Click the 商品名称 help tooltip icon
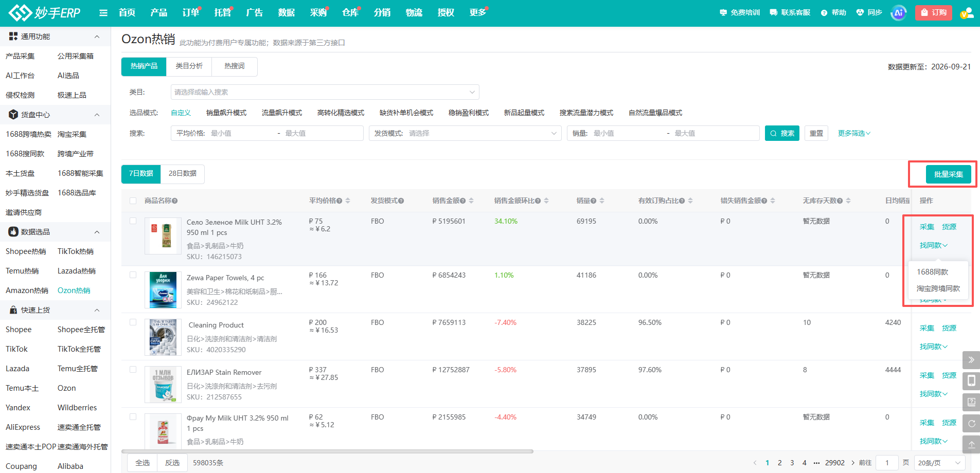The image size is (980, 473). pyautogui.click(x=175, y=201)
